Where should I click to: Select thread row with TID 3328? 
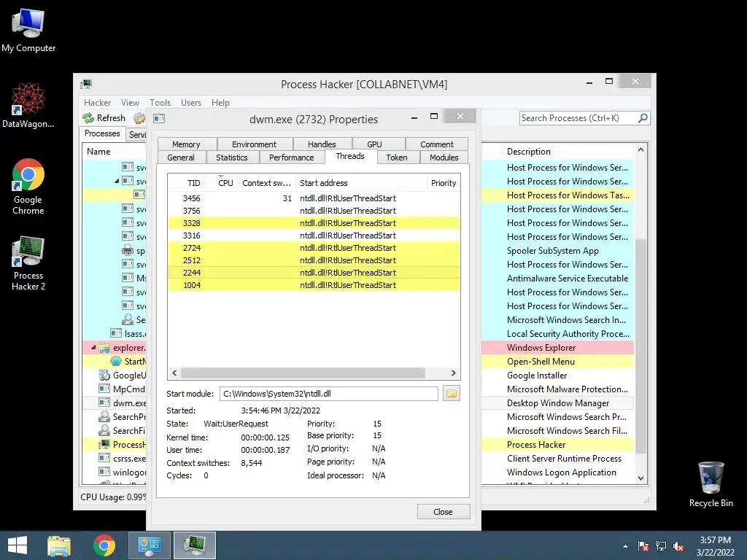(x=314, y=223)
